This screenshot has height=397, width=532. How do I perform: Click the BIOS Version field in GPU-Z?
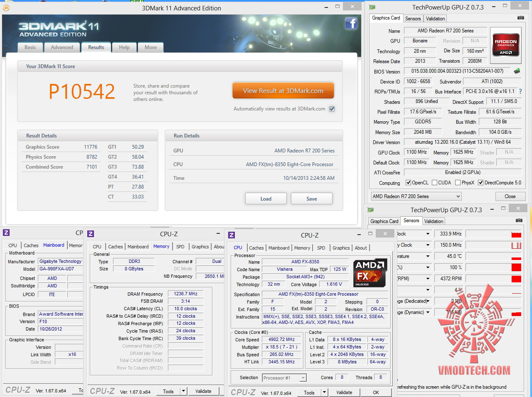(457, 71)
